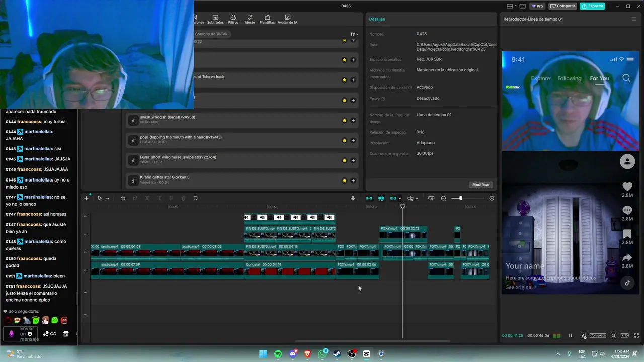Image resolution: width=644 pixels, height=362 pixels.
Task: Toggle clip linking button
Action: [393, 198]
